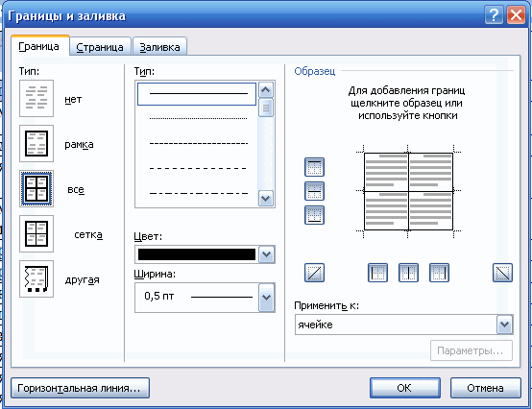Open the Ширина width dropdown arrow

point(267,298)
